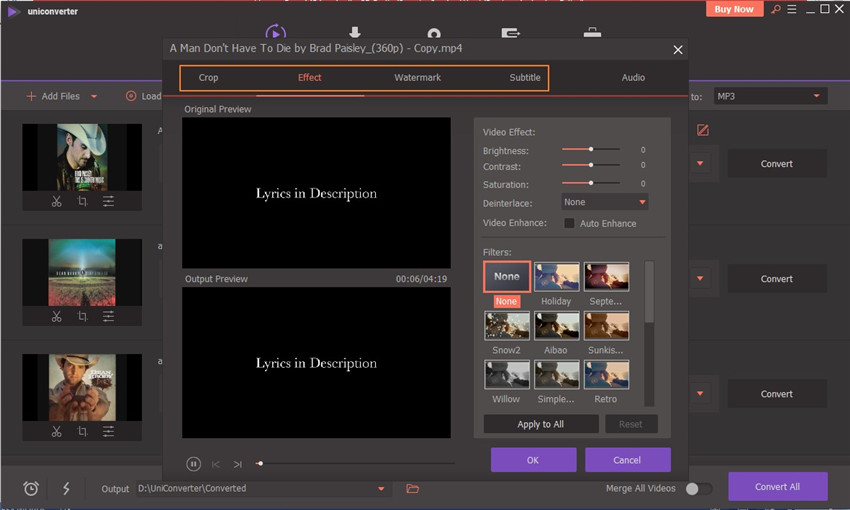Select the Aibao filter
The height and width of the screenshot is (510, 850).
click(x=557, y=326)
